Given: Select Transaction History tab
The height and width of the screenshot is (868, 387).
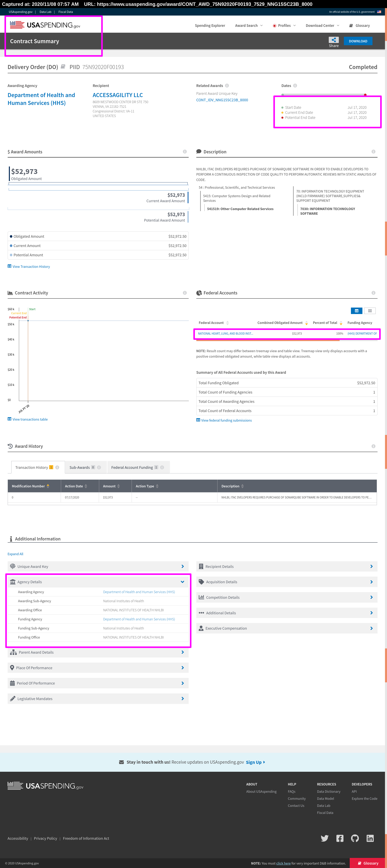Looking at the screenshot, I should coord(38,467).
